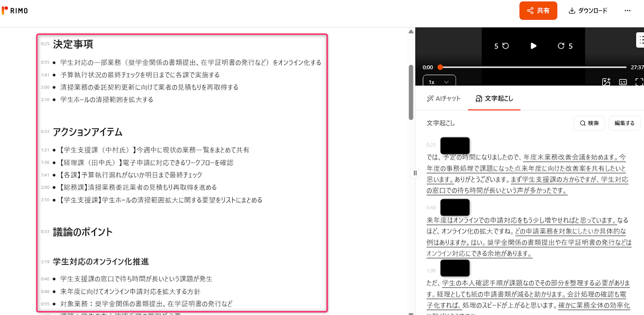The width and height of the screenshot is (644, 315).
Task: Click the 編集する edit button
Action: [624, 123]
